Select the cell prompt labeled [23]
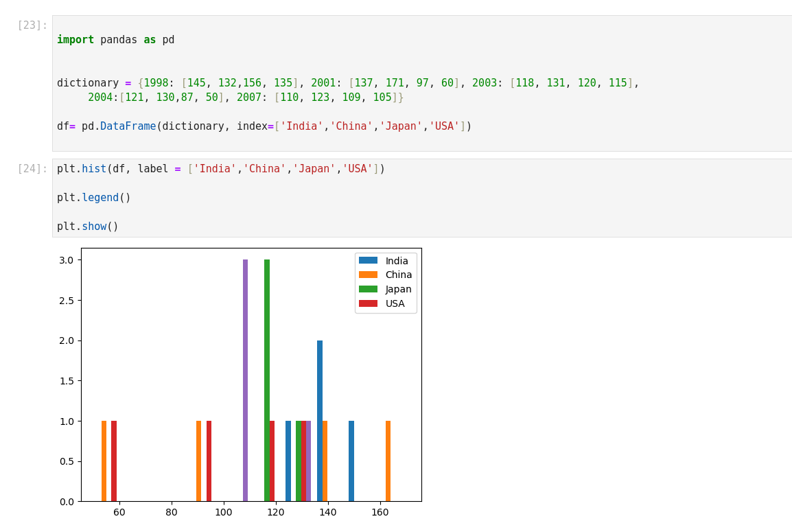 click(32, 25)
